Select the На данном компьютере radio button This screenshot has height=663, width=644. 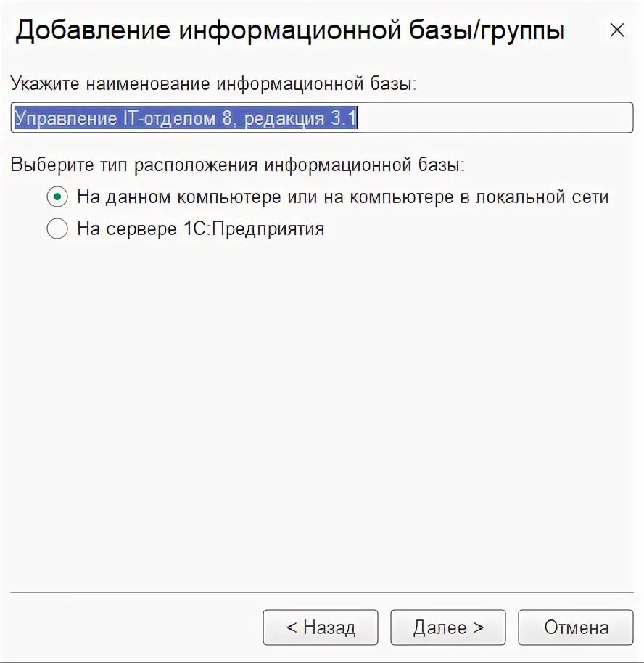point(57,197)
